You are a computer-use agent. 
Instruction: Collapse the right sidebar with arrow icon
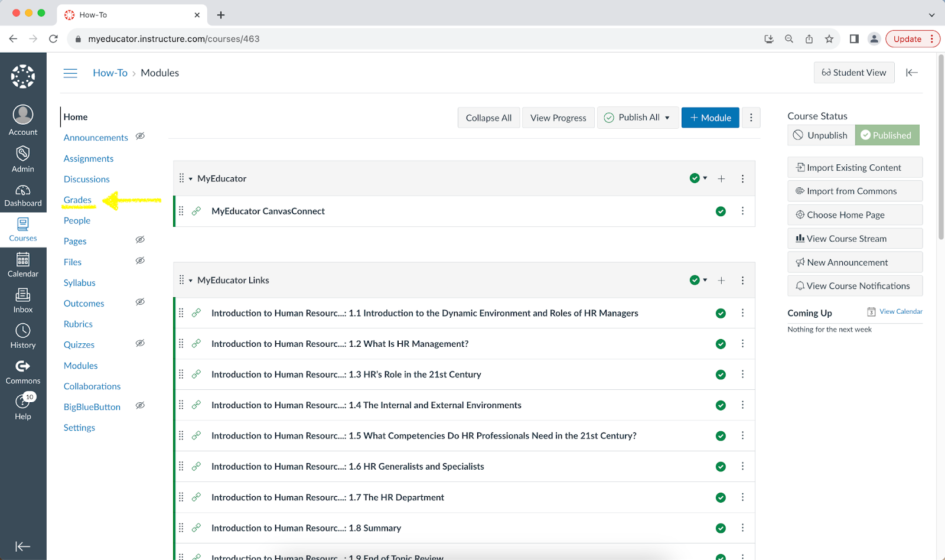(x=912, y=73)
